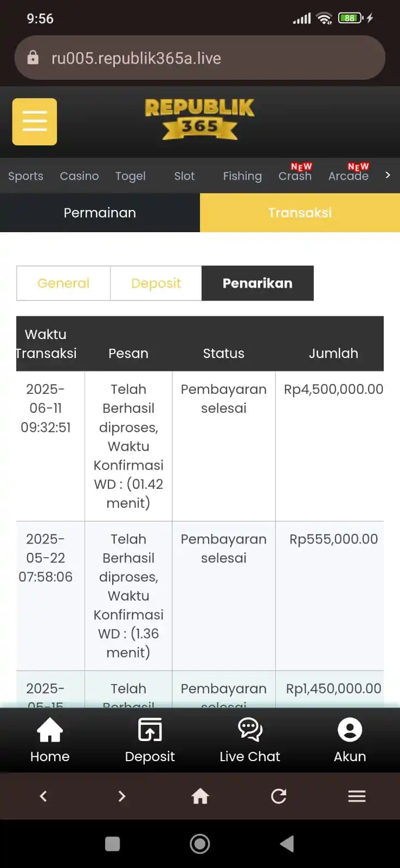
Task: Tap browser home icon
Action: 200,796
